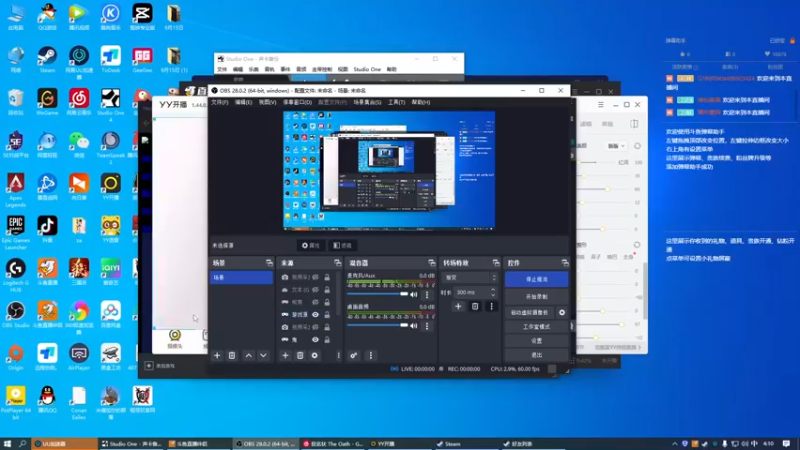800x450 pixels.
Task: Open the 视图(V) menu in OBS
Action: (267, 103)
